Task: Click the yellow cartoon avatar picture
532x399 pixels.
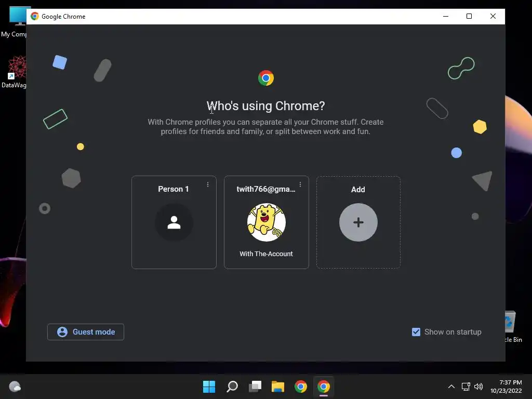Action: [x=267, y=222]
